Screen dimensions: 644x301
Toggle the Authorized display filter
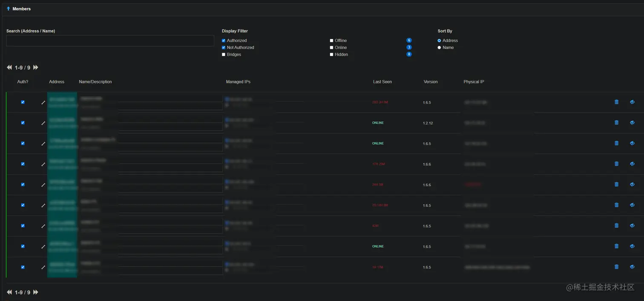(224, 40)
